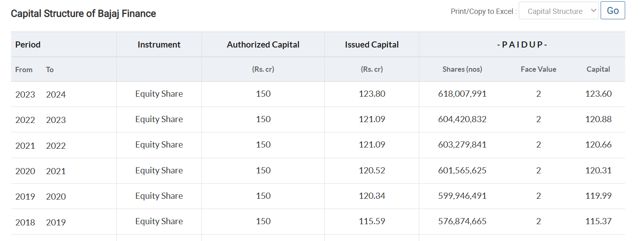The width and height of the screenshot is (644, 241).
Task: Click the Capital Structure of Bajaj Finance heading
Action: pyautogui.click(x=83, y=14)
